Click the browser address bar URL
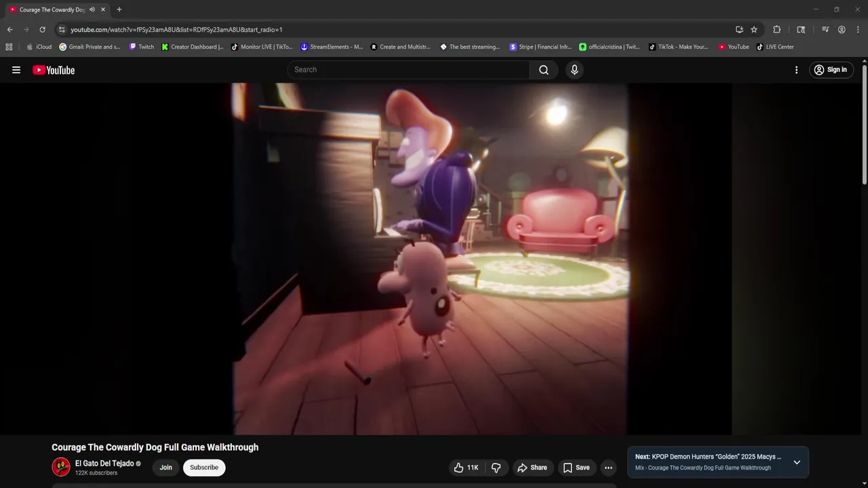The height and width of the screenshot is (488, 868). coord(176,30)
